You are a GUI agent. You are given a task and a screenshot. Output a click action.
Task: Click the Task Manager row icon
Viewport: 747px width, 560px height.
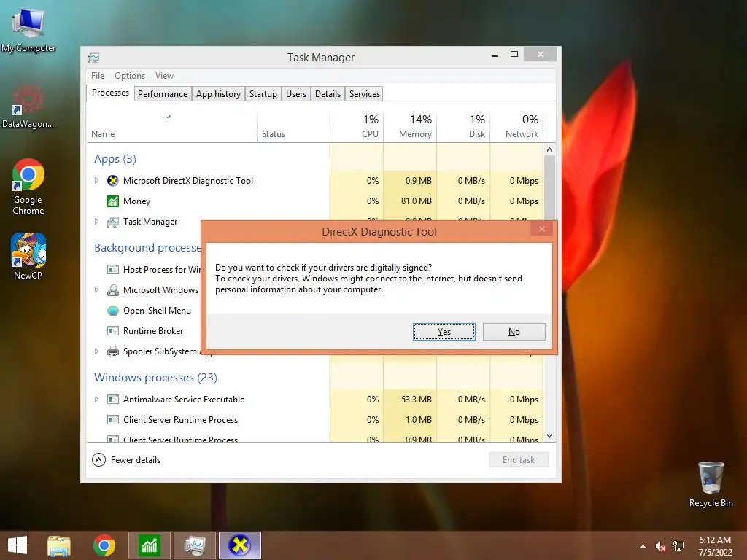click(113, 222)
